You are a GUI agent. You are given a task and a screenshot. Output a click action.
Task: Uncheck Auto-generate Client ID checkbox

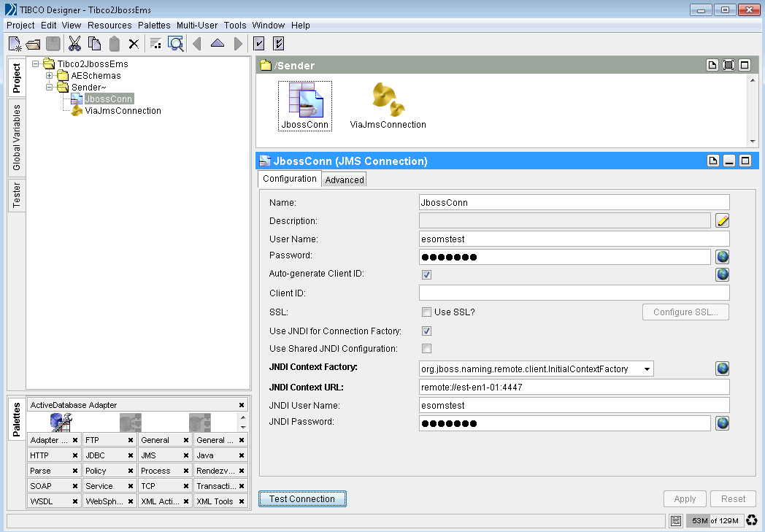426,274
